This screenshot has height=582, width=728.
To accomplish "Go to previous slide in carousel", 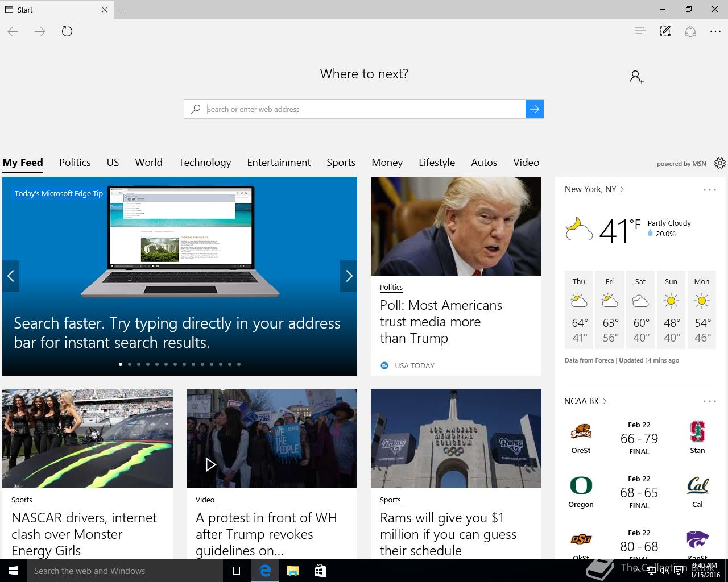I will (x=11, y=276).
